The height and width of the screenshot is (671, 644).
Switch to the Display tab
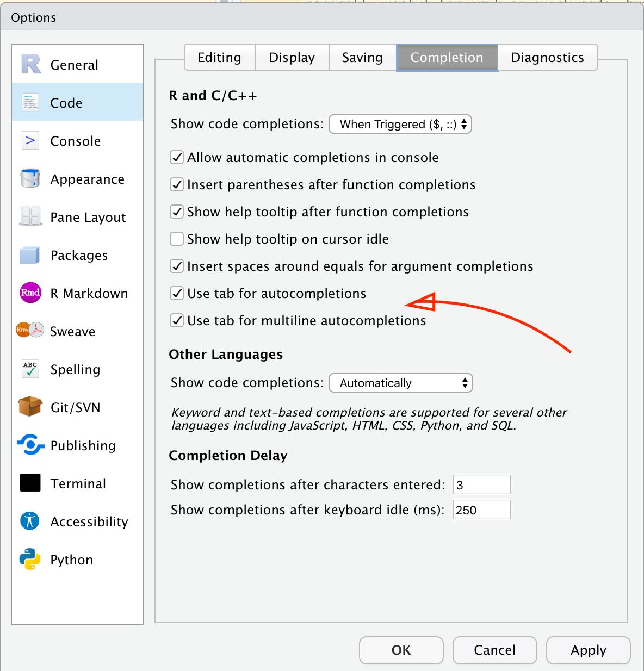tap(292, 58)
